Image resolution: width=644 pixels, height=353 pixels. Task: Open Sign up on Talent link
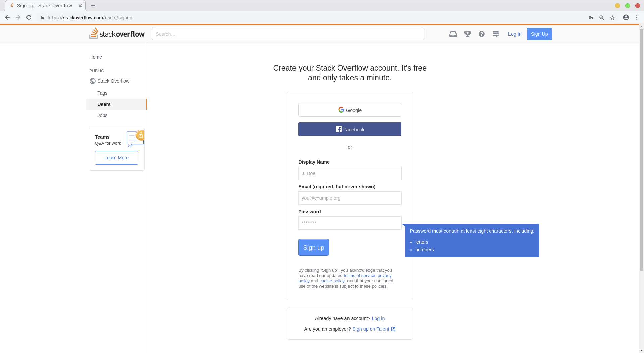pos(371,329)
